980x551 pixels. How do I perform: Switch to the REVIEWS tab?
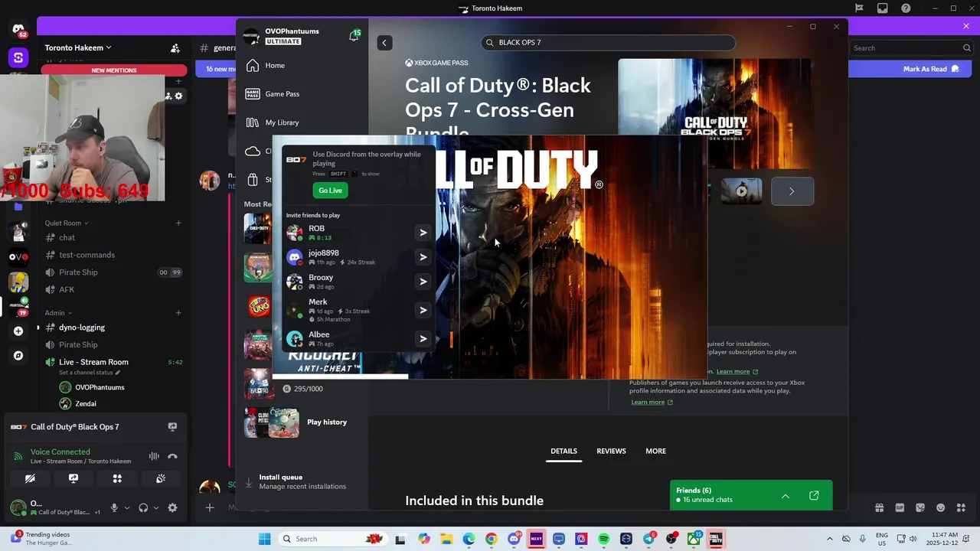611,452
